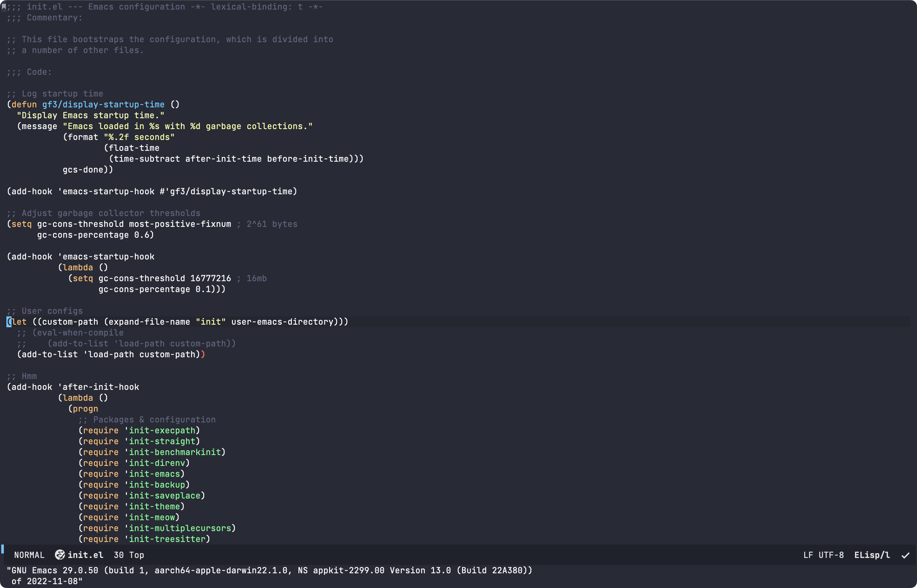The width and height of the screenshot is (917, 588).
Task: Open the UTF-8 encoding selector
Action: click(831, 555)
